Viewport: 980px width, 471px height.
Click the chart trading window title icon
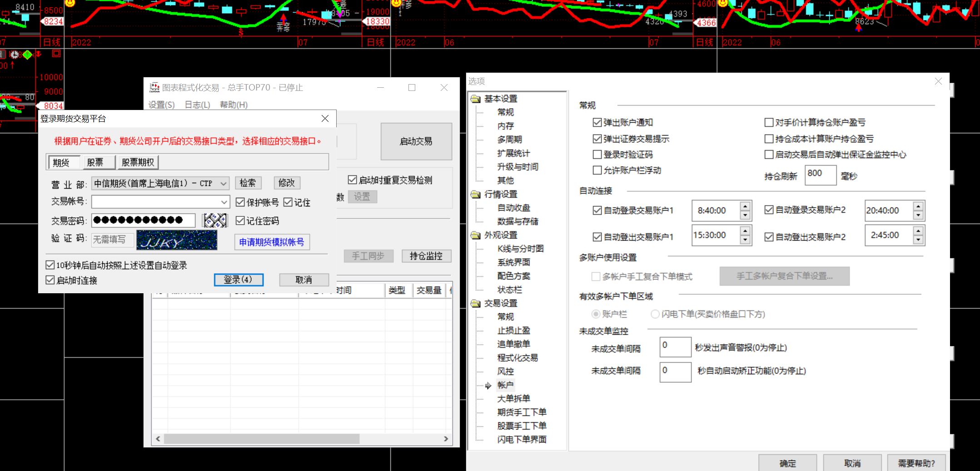(154, 87)
